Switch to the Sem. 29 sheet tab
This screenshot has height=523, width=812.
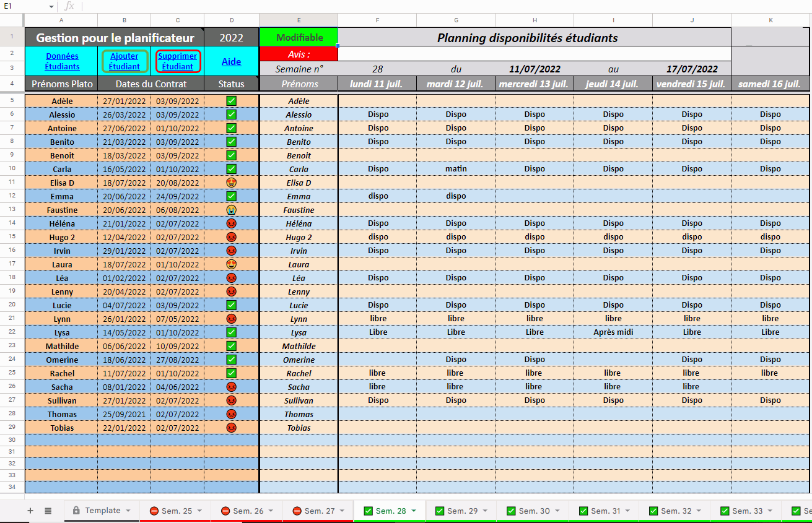463,511
